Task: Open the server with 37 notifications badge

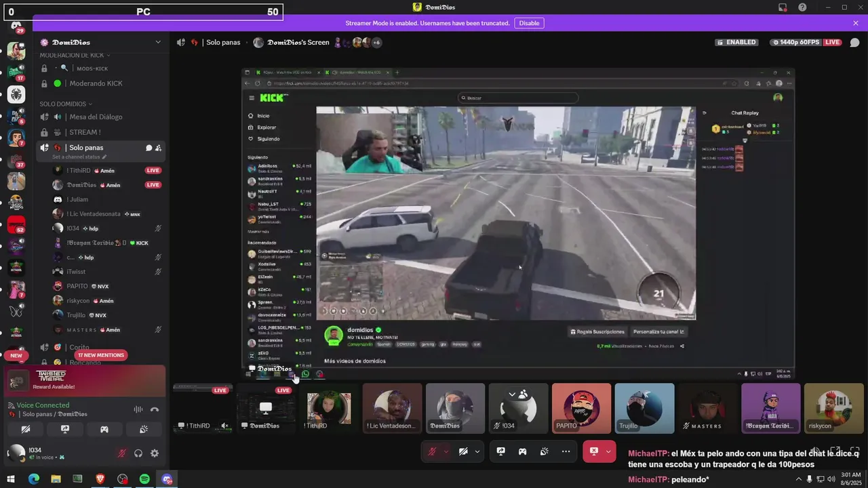Action: 16,159
